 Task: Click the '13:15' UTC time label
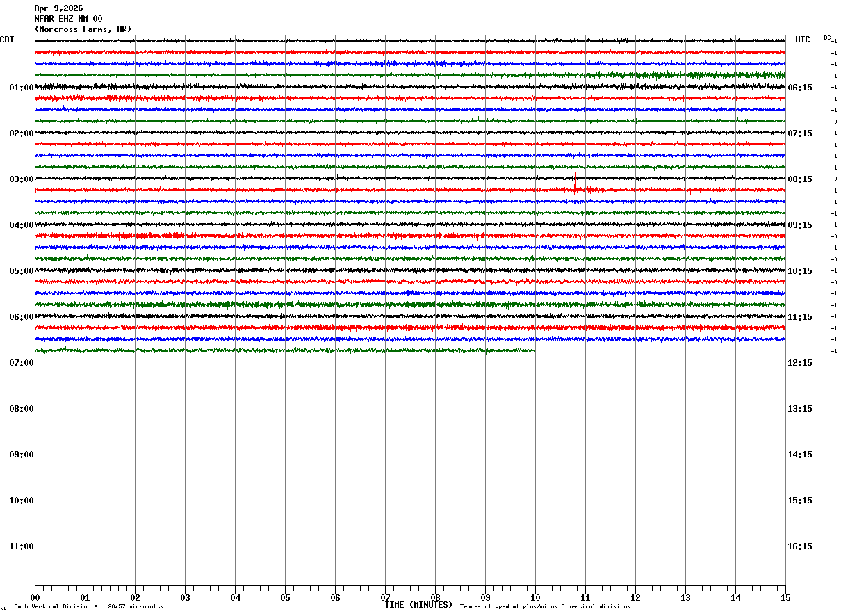[x=800, y=409]
